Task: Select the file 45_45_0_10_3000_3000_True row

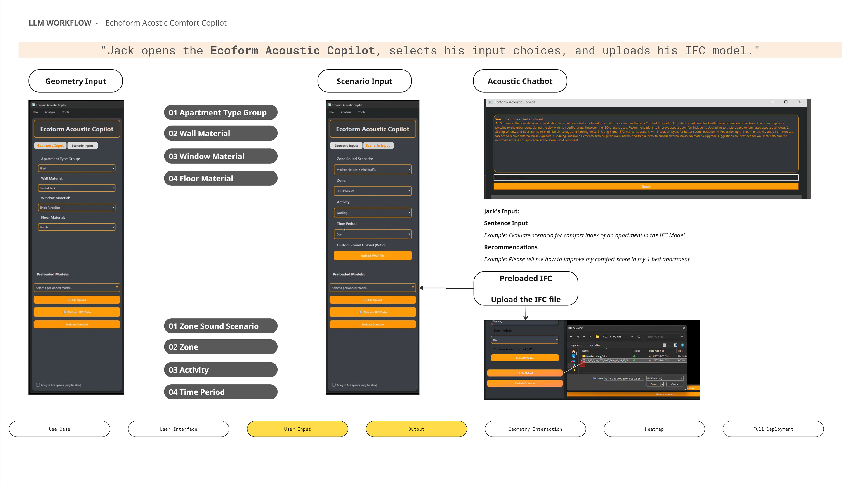Action: [x=634, y=360]
